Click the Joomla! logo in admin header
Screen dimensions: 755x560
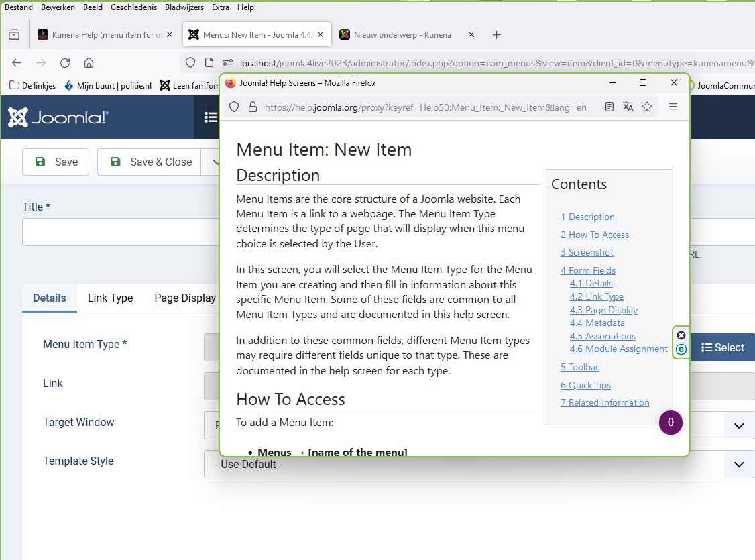click(58, 117)
